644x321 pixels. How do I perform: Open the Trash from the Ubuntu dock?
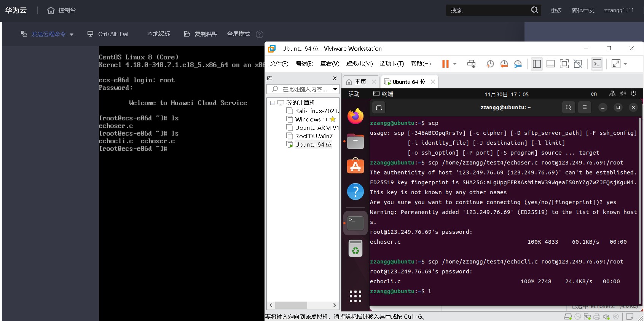click(x=355, y=248)
